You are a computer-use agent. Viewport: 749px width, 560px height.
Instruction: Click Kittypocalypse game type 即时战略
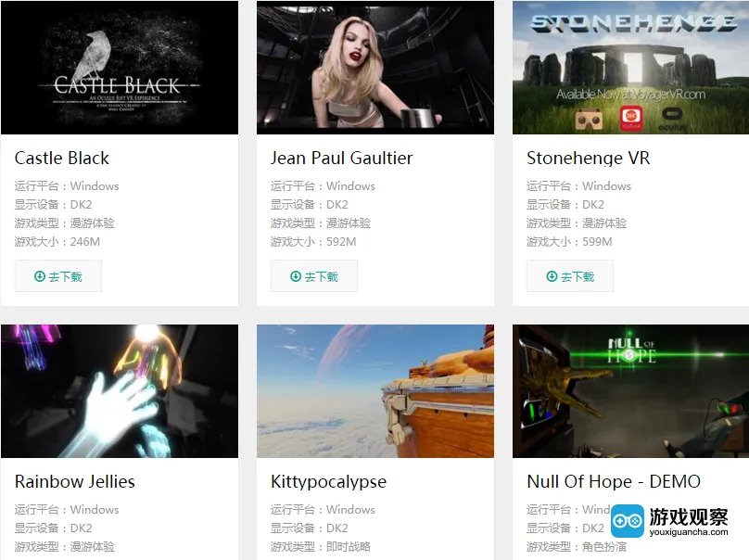point(349,547)
